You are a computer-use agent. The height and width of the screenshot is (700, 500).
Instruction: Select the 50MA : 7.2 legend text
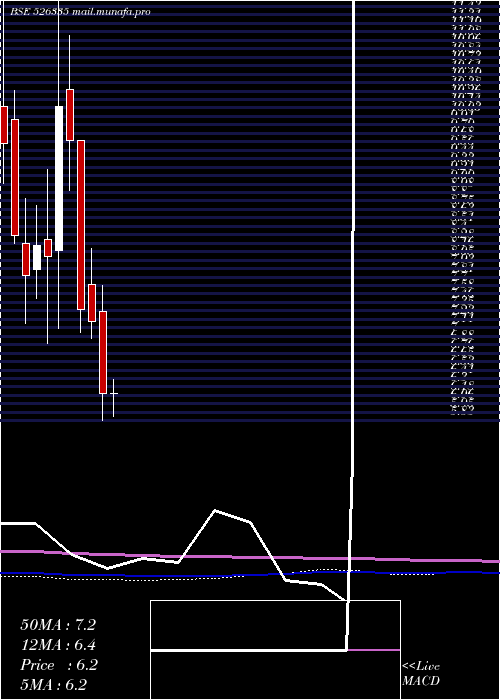click(58, 625)
